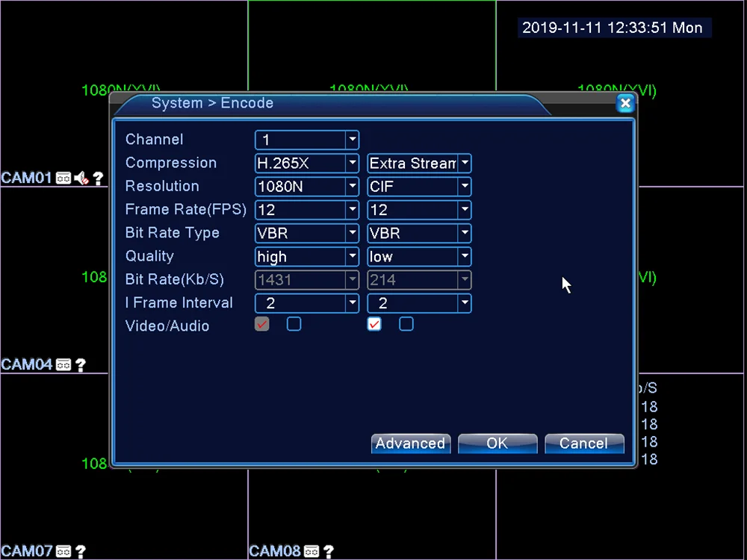Enable main stream audio checkbox
Viewport: 747px width, 560px height.
[294, 324]
